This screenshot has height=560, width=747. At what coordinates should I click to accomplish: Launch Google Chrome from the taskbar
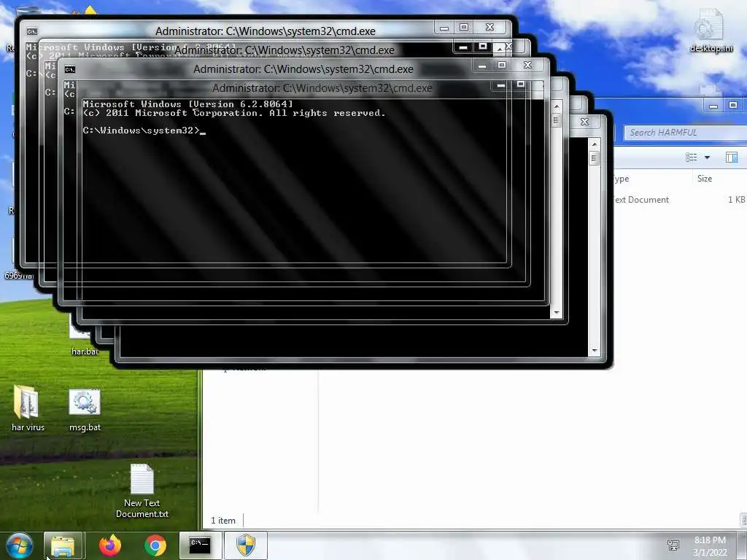pos(155,545)
